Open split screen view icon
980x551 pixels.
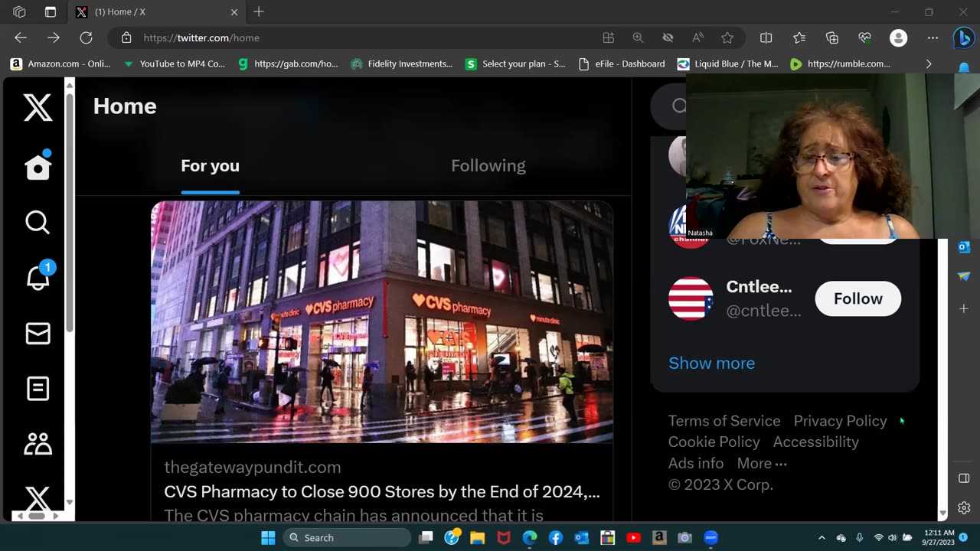[766, 37]
